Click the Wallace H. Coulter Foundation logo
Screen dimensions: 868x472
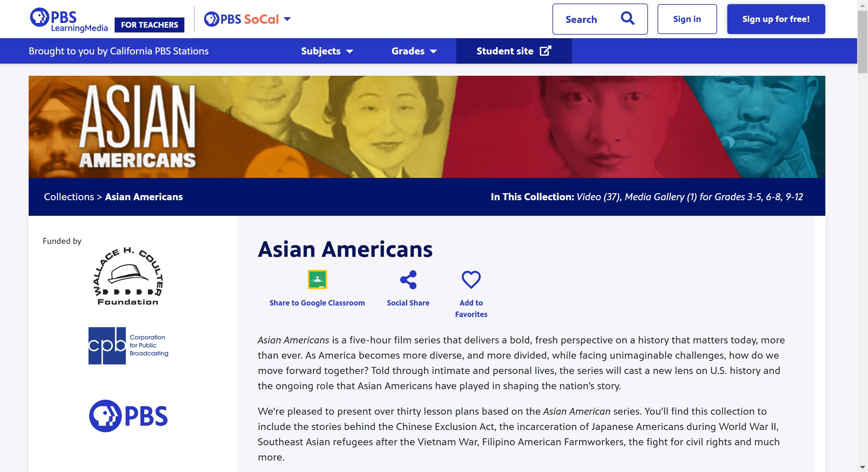tap(128, 277)
